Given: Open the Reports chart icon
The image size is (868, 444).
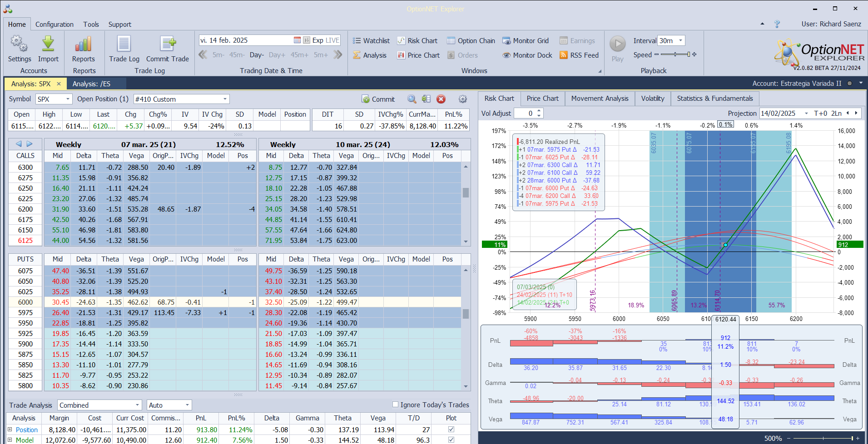Looking at the screenshot, I should click(x=84, y=44).
